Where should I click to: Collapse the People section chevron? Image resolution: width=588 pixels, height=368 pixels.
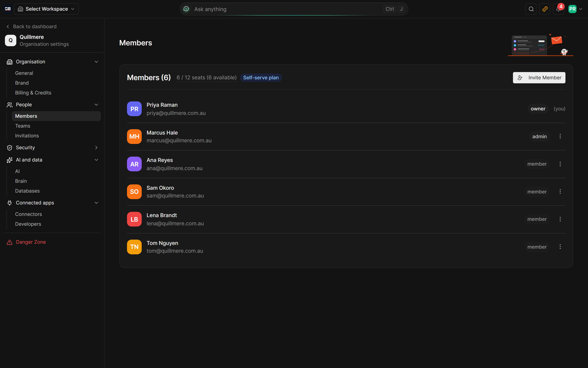[x=96, y=105]
